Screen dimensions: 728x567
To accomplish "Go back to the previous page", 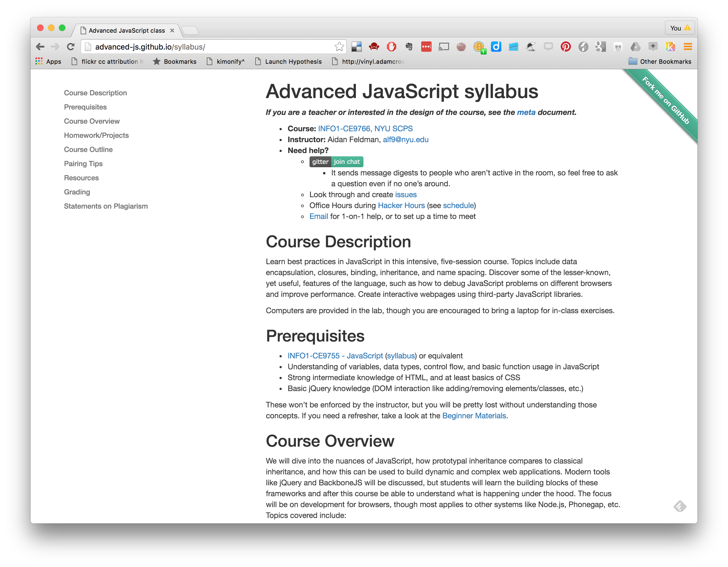I will pyautogui.click(x=40, y=47).
